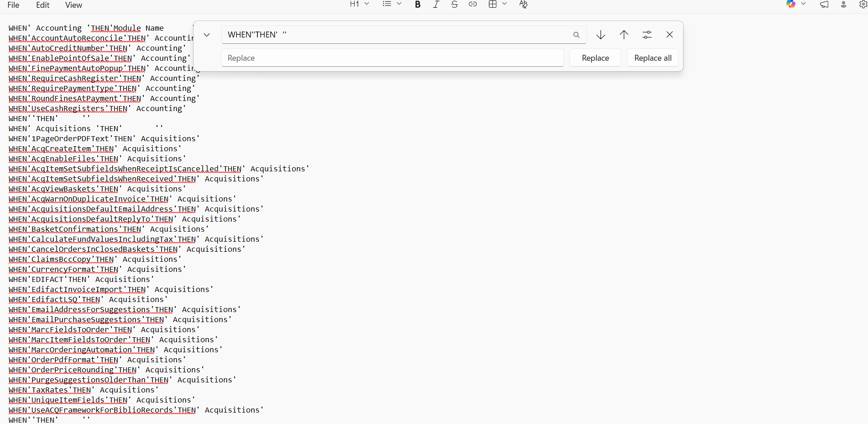Image resolution: width=868 pixels, height=424 pixels.
Task: Find previous match with up arrow
Action: click(x=624, y=35)
